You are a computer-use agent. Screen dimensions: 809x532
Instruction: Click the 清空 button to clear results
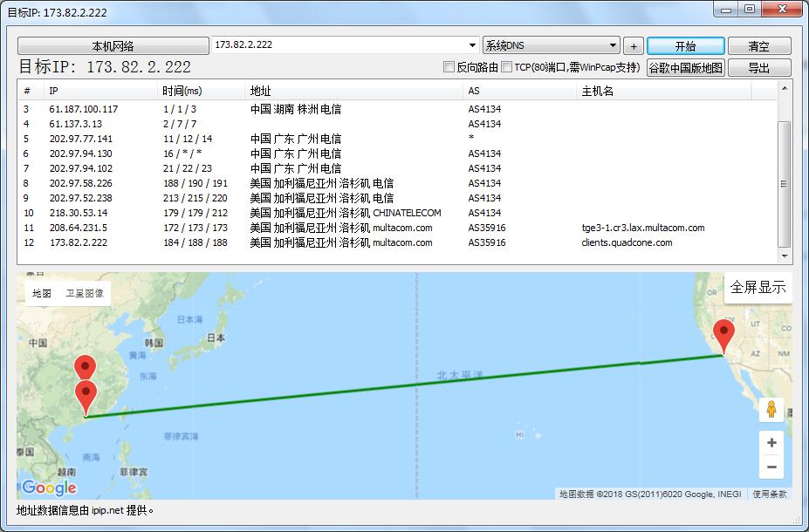(x=758, y=46)
